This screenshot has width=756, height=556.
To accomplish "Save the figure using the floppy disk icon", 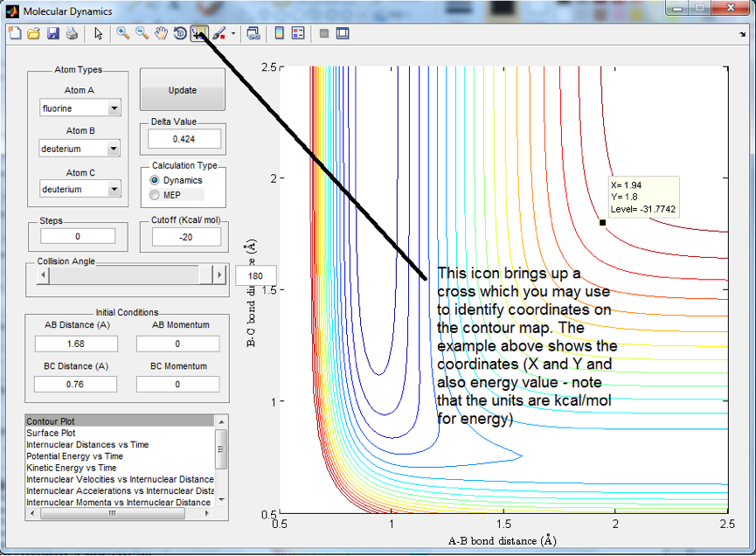I will 53,33.
